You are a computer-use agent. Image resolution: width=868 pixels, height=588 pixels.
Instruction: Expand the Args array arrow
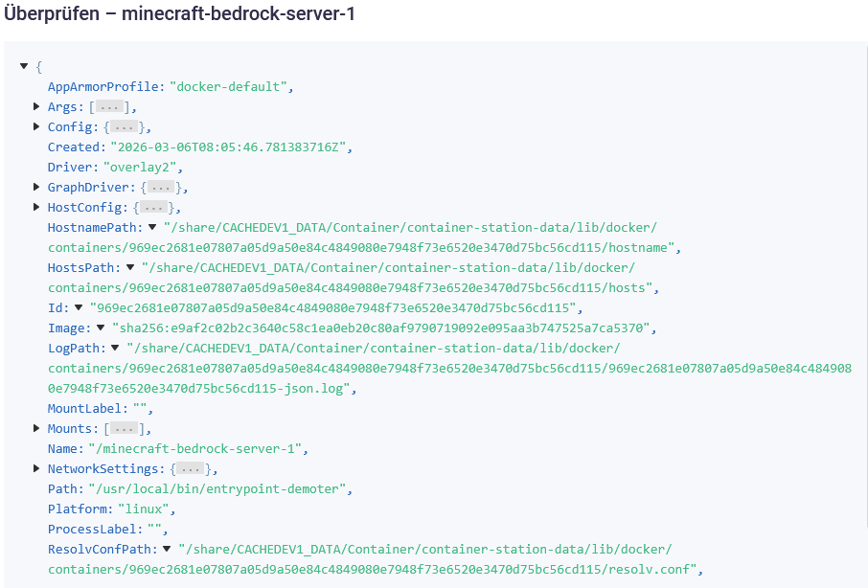click(37, 106)
